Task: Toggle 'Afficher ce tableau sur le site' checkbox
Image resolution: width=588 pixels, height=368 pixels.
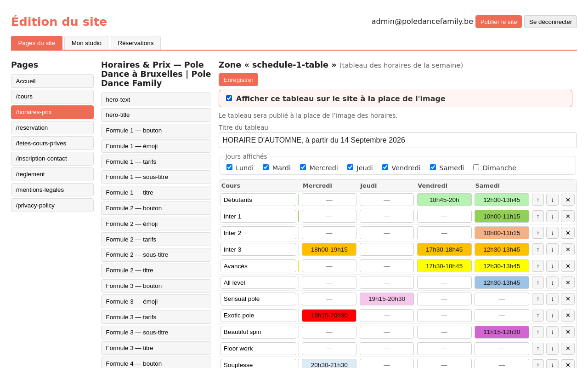Action: pos(229,98)
